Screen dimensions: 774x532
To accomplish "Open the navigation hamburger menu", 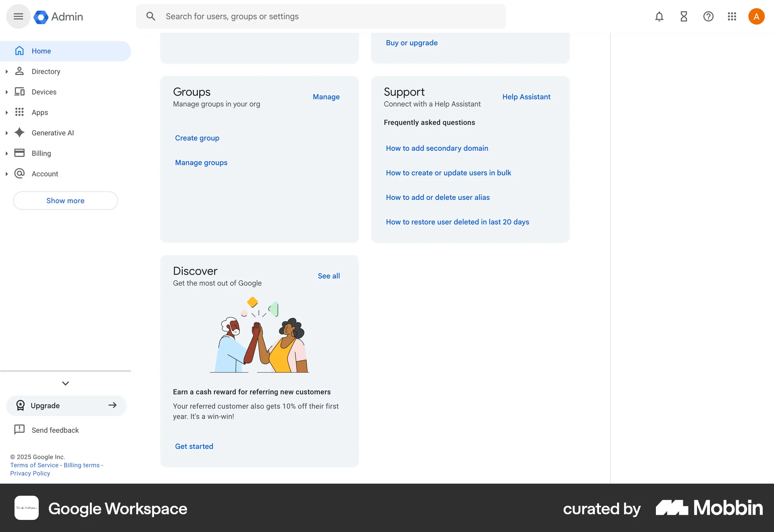I will pyautogui.click(x=18, y=16).
